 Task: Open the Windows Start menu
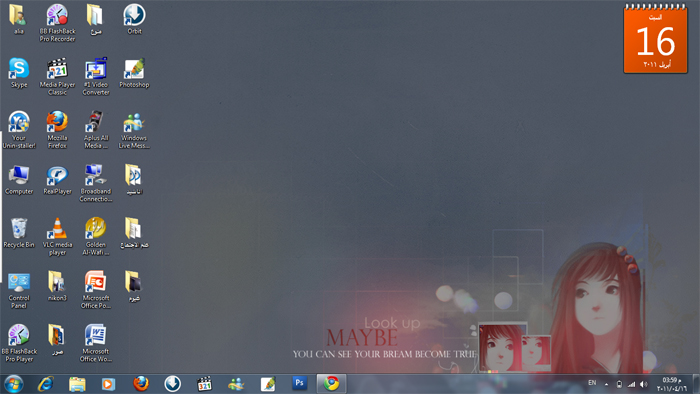pyautogui.click(x=13, y=384)
